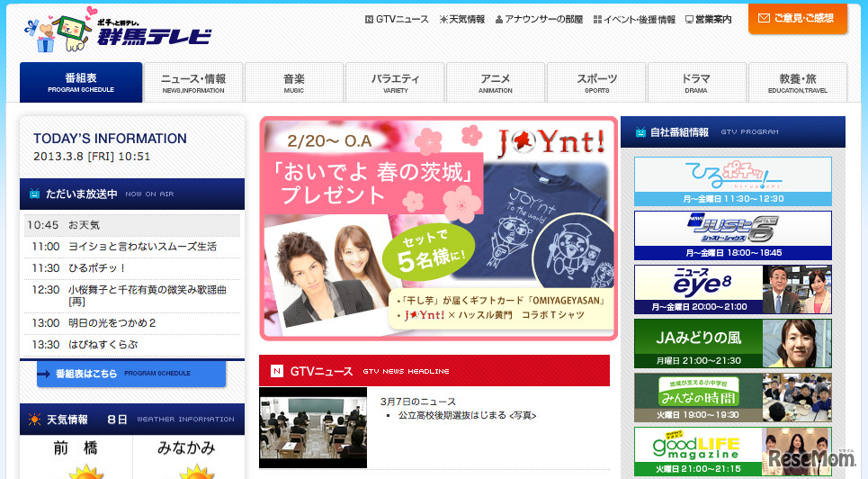This screenshot has width=868, height=479.
Task: Select the バラエティ Variety tab
Action: 395,83
